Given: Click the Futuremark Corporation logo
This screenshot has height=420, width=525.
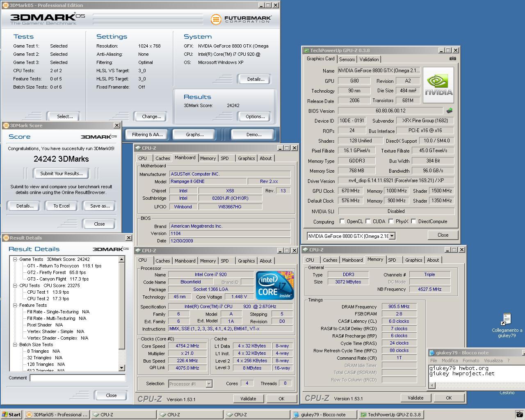Looking at the screenshot, I should pyautogui.click(x=241, y=19).
